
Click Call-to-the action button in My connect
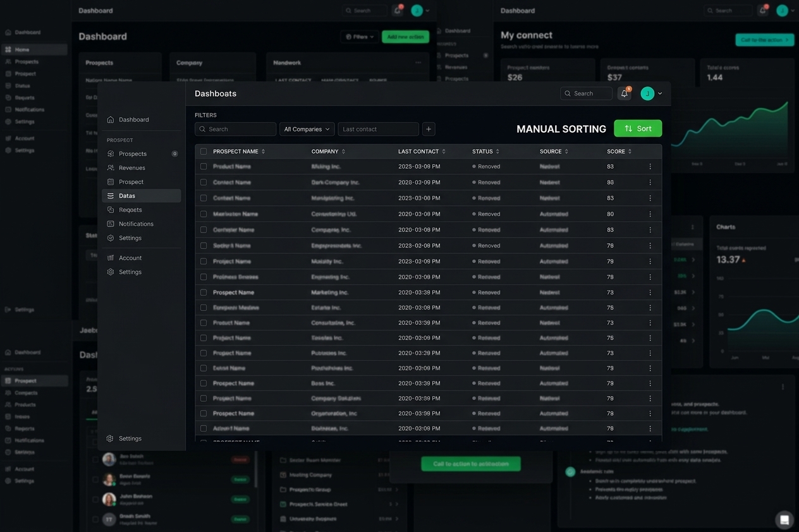point(765,40)
